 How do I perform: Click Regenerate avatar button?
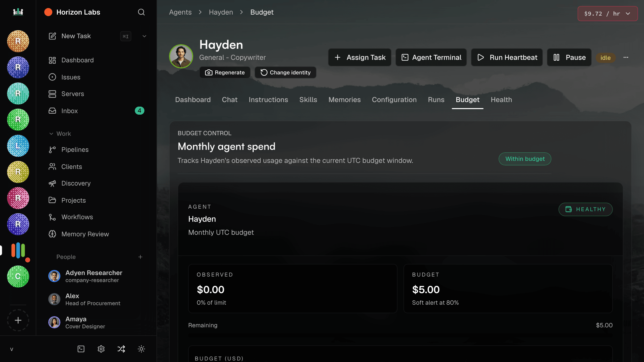click(225, 72)
